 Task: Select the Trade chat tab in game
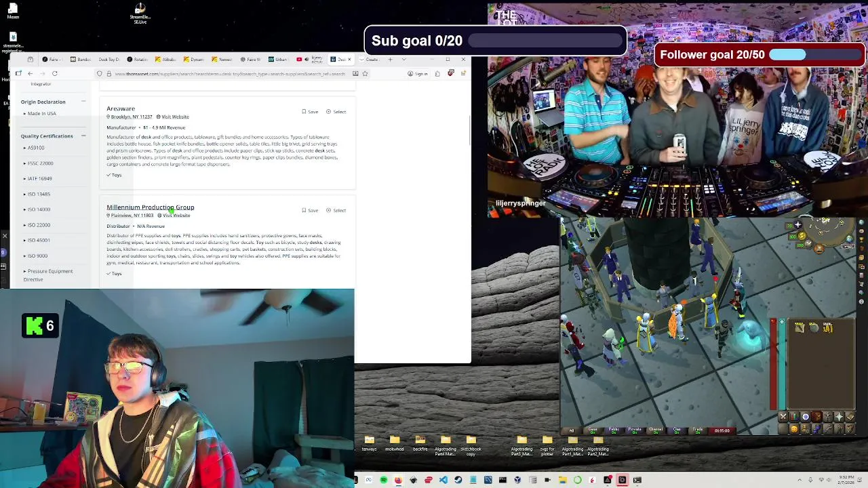click(x=698, y=430)
